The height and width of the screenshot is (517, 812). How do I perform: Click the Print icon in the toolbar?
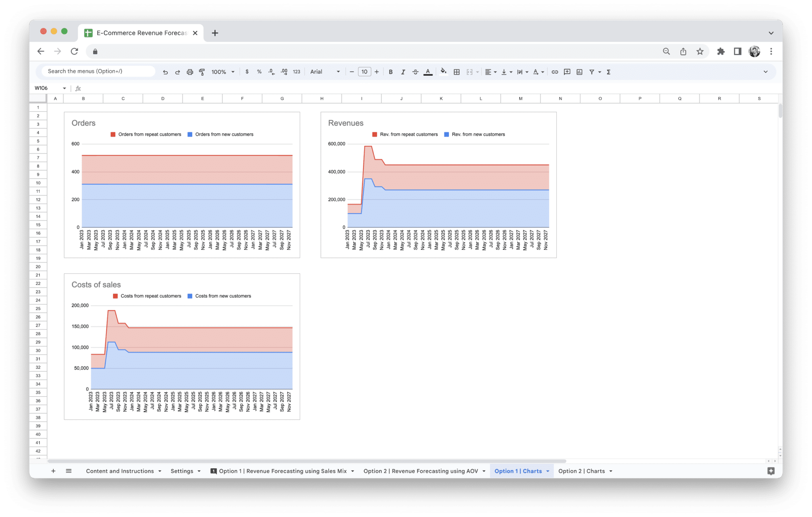(x=190, y=72)
